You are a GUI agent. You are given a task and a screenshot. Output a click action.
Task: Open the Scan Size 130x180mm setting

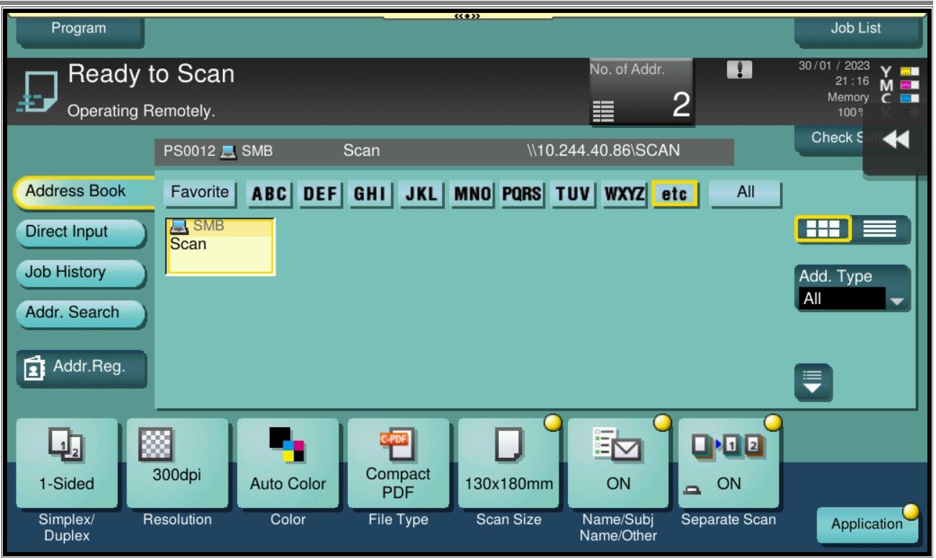click(x=508, y=464)
